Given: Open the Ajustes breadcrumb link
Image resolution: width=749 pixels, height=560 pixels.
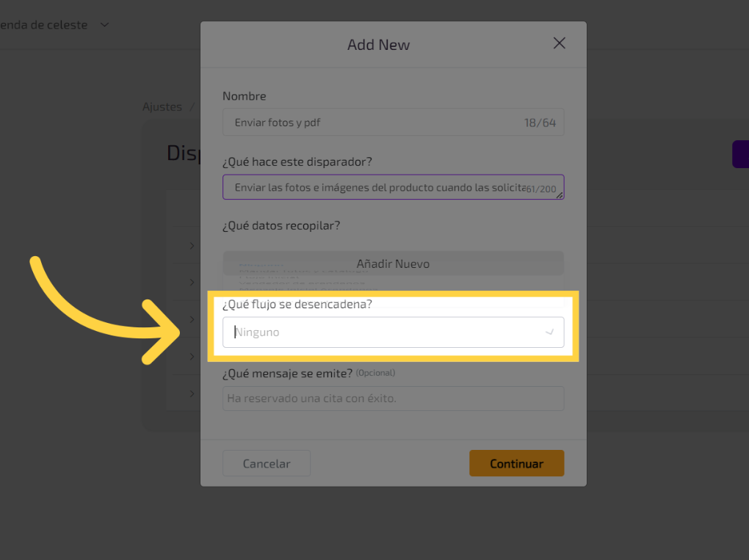Looking at the screenshot, I should pyautogui.click(x=162, y=107).
